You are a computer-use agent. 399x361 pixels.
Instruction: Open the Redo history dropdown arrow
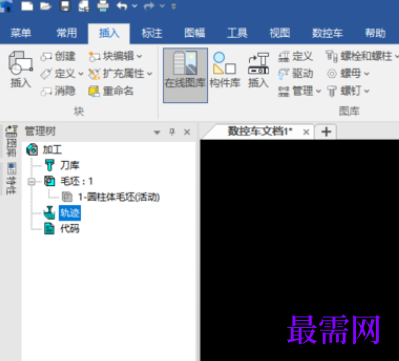(x=162, y=6)
